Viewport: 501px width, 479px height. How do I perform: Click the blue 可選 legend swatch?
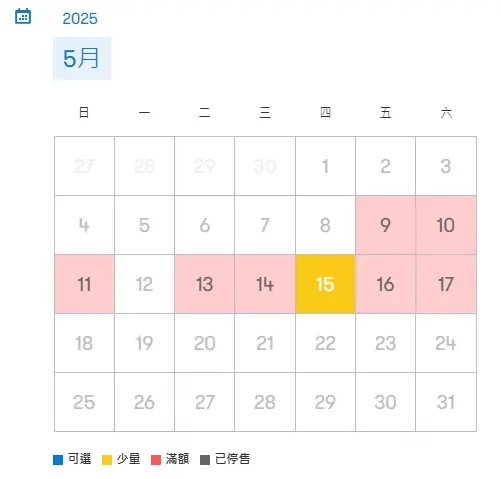click(58, 460)
